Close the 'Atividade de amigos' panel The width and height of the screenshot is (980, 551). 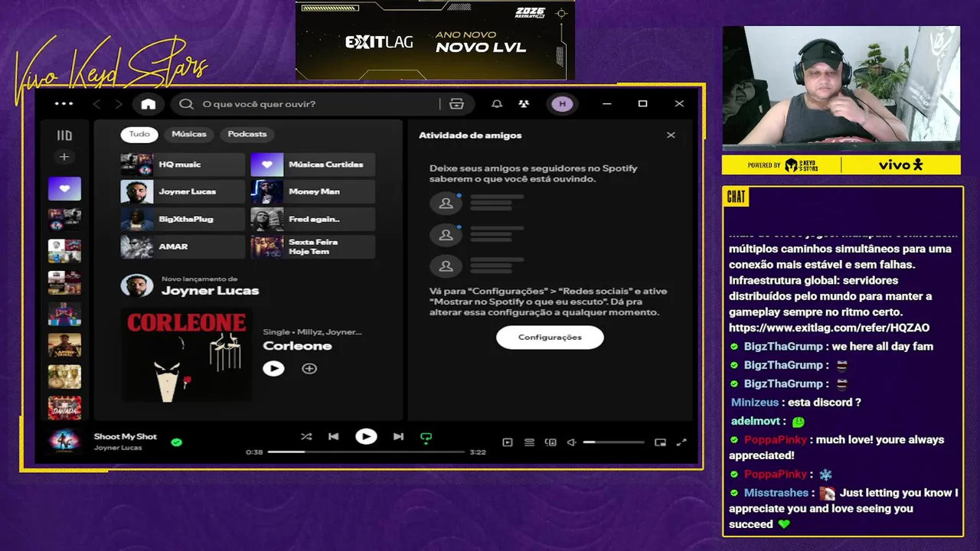coord(671,135)
